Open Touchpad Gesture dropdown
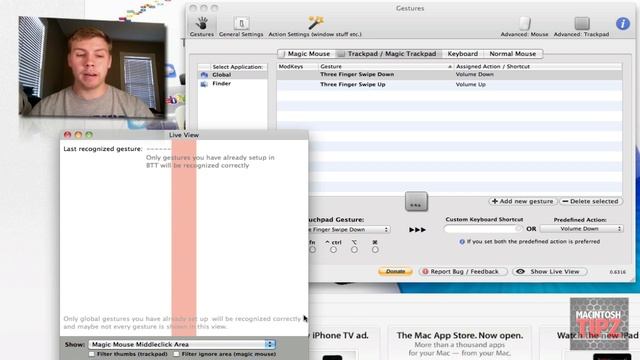 pos(349,229)
